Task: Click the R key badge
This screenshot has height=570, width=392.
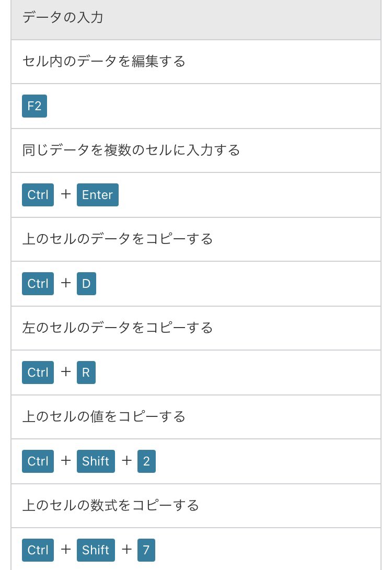Action: [x=86, y=372]
